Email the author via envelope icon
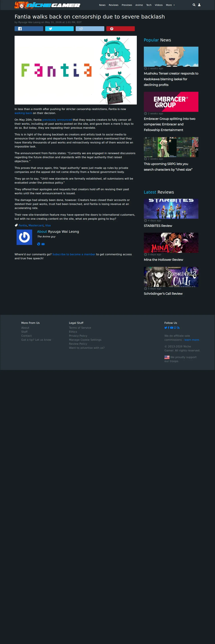Image resolution: width=215 pixels, height=644 pixels. click(x=43, y=244)
